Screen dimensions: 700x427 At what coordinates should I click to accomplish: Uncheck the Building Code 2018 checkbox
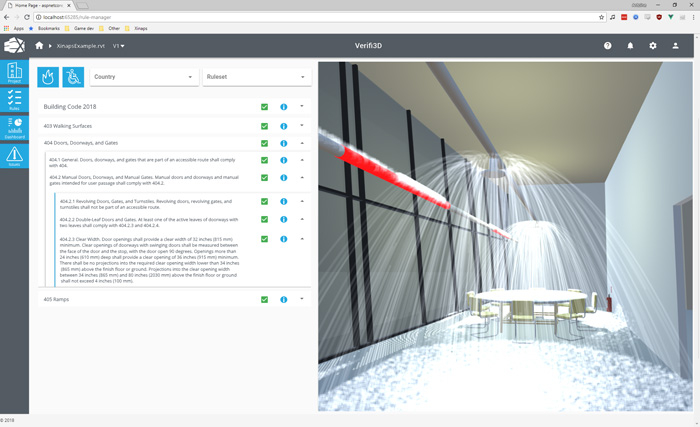click(264, 107)
